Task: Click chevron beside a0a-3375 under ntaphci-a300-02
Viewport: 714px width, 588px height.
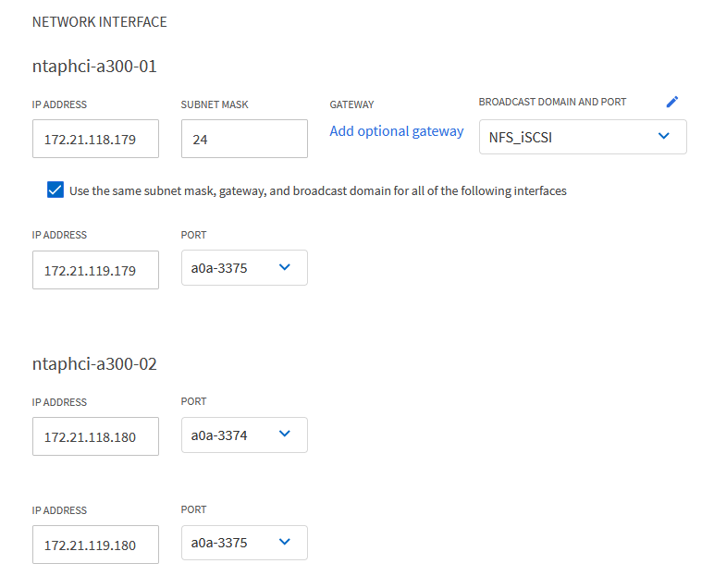Action: point(284,543)
